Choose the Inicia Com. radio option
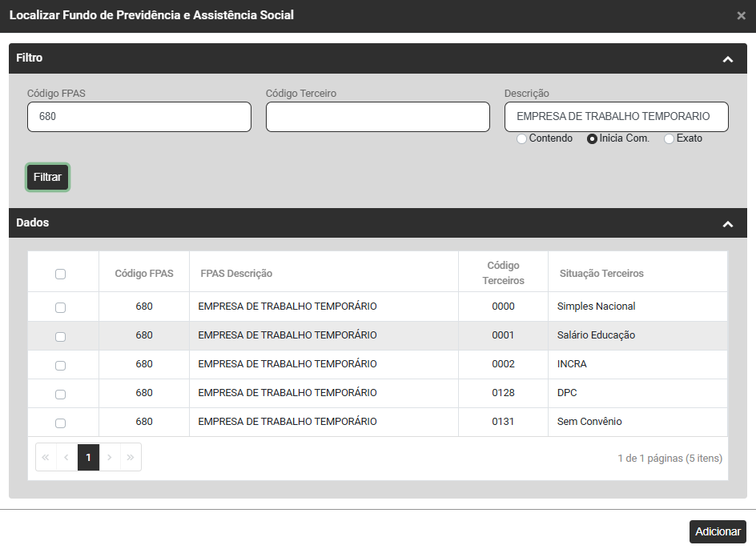This screenshot has height=553, width=756. point(593,139)
